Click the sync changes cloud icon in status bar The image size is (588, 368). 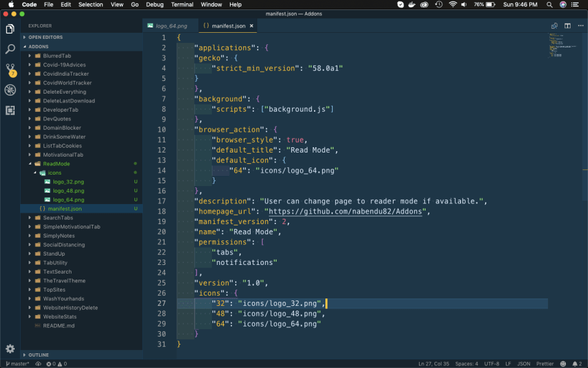point(38,363)
